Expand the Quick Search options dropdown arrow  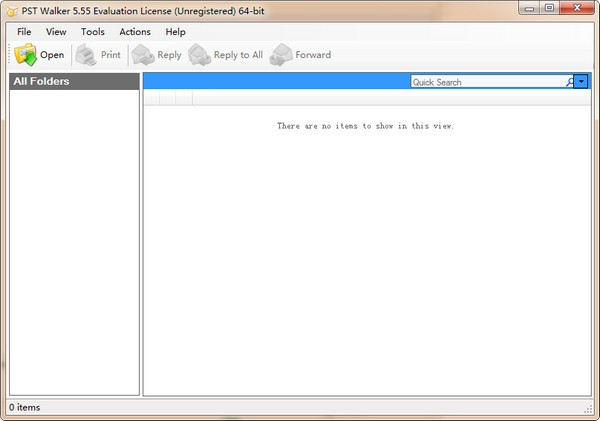pos(582,82)
